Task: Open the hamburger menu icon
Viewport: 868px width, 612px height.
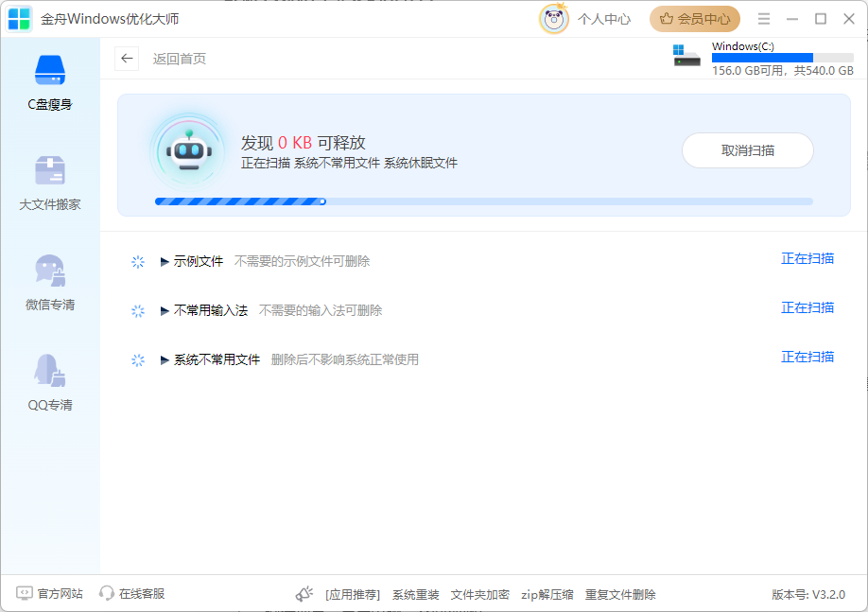Action: [764, 19]
